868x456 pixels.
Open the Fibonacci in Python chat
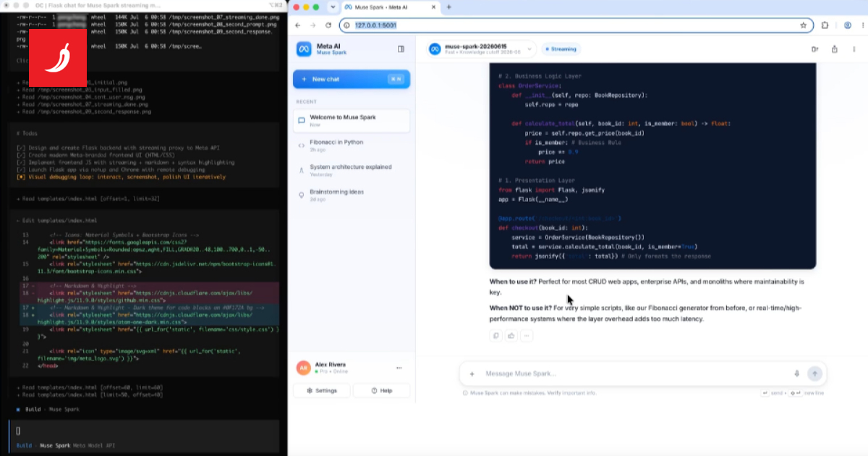point(352,145)
